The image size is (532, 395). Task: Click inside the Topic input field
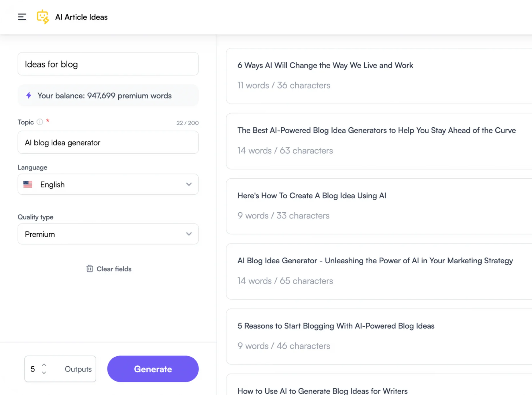[108, 142]
